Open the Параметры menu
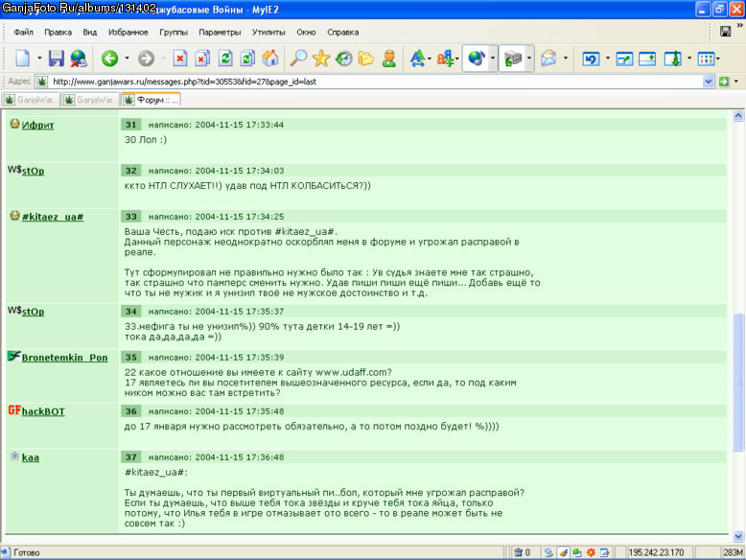746x560 pixels. tap(220, 33)
